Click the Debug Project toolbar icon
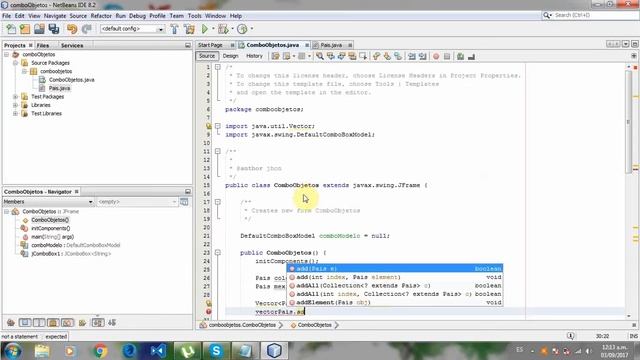The image size is (640, 360). tap(223, 29)
